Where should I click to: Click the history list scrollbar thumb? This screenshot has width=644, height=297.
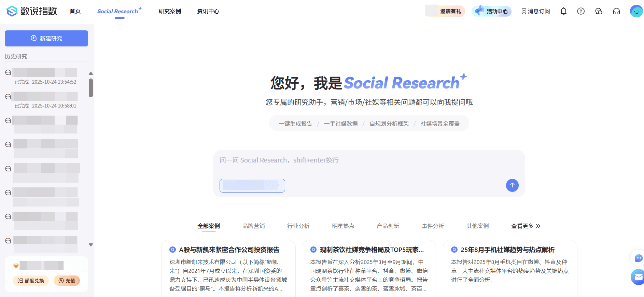91,88
